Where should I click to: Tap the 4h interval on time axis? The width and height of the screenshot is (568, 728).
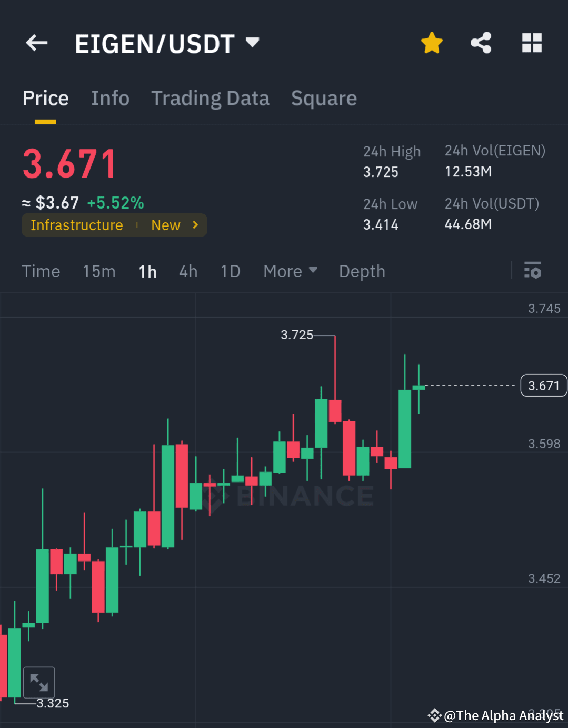(x=188, y=271)
